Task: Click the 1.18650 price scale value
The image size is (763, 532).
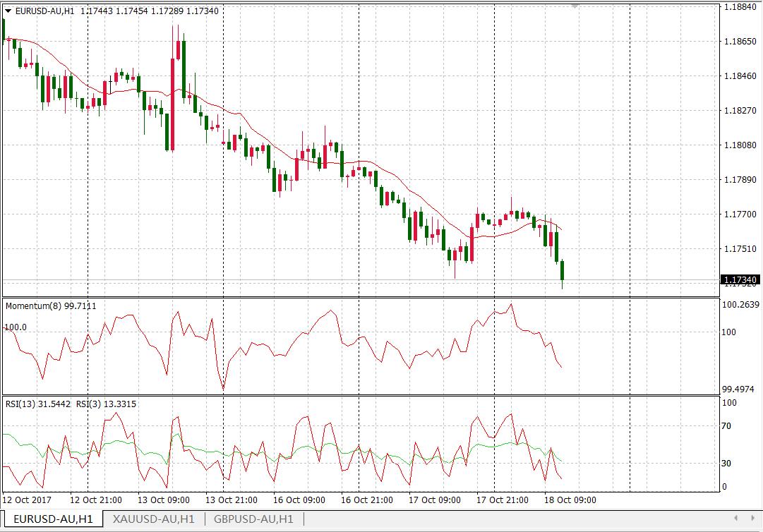Action: [740, 42]
